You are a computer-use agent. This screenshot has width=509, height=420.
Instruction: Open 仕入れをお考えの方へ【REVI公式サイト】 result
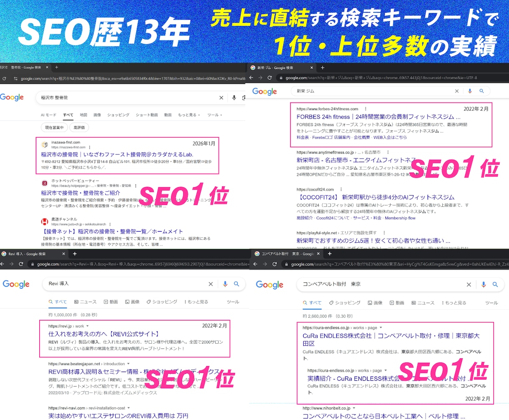click(104, 334)
